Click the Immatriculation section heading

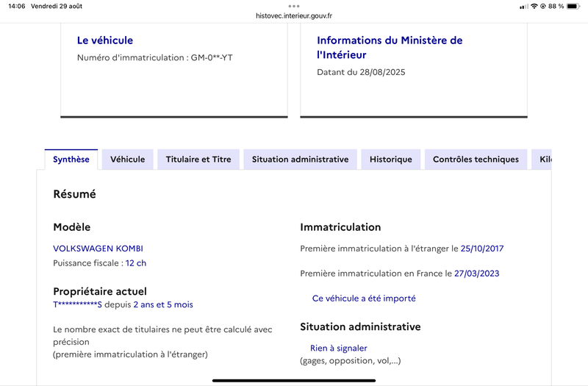coord(340,227)
